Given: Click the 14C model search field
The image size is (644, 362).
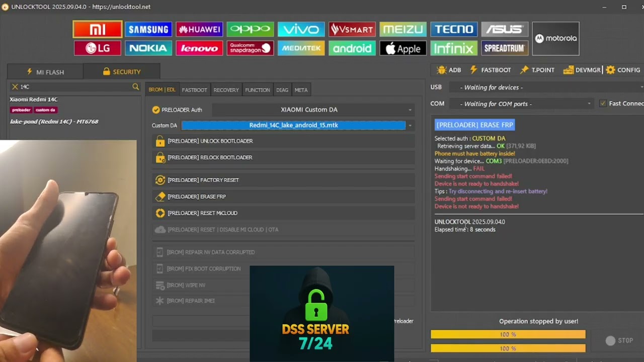Looking at the screenshot, I should tap(74, 87).
